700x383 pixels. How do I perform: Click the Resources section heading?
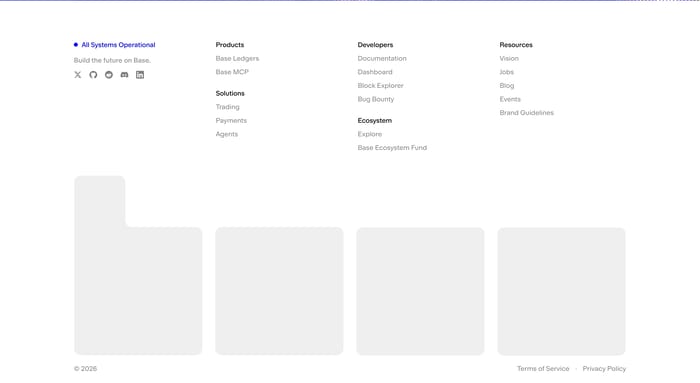coord(516,45)
